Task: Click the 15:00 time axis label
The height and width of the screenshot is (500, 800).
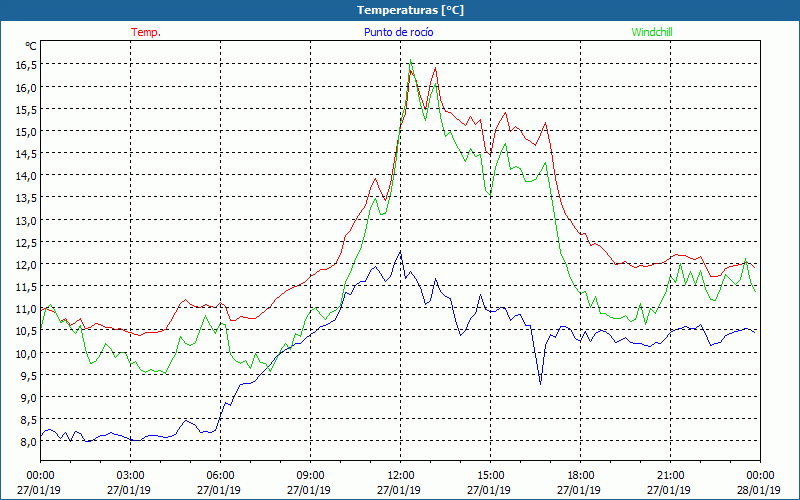Action: (x=490, y=476)
